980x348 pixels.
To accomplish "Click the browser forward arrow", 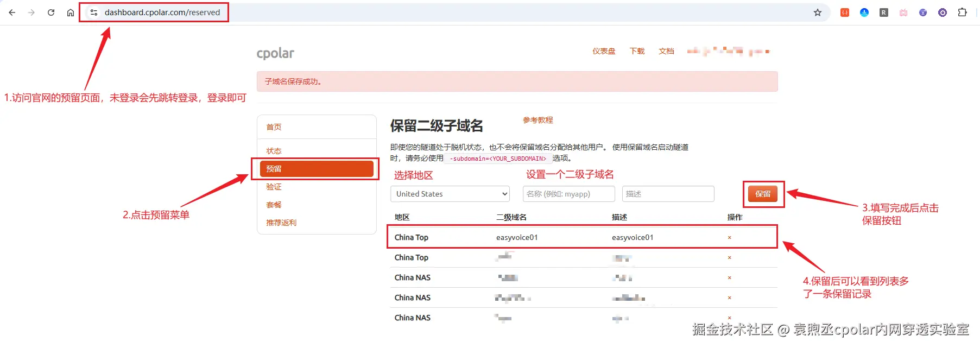I will (x=31, y=12).
